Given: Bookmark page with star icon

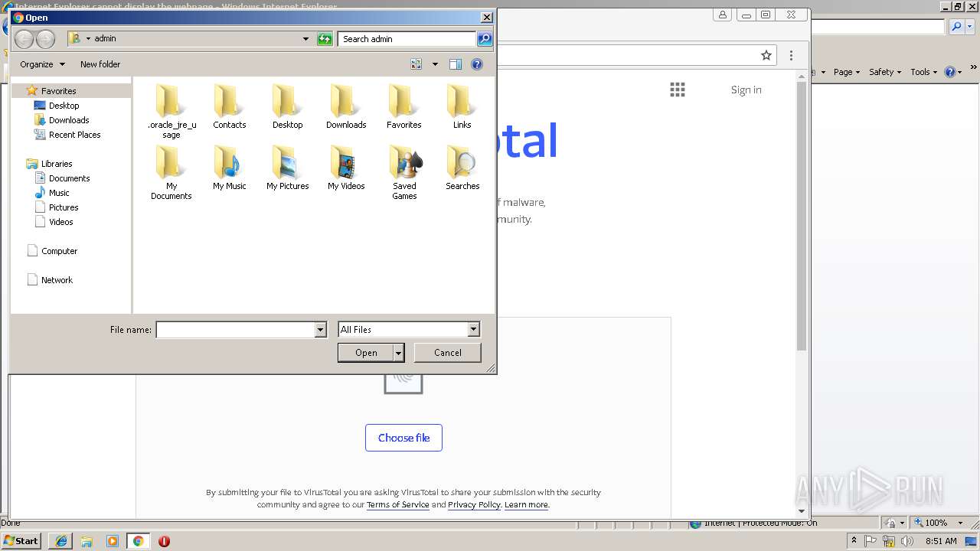Looking at the screenshot, I should pos(766,55).
